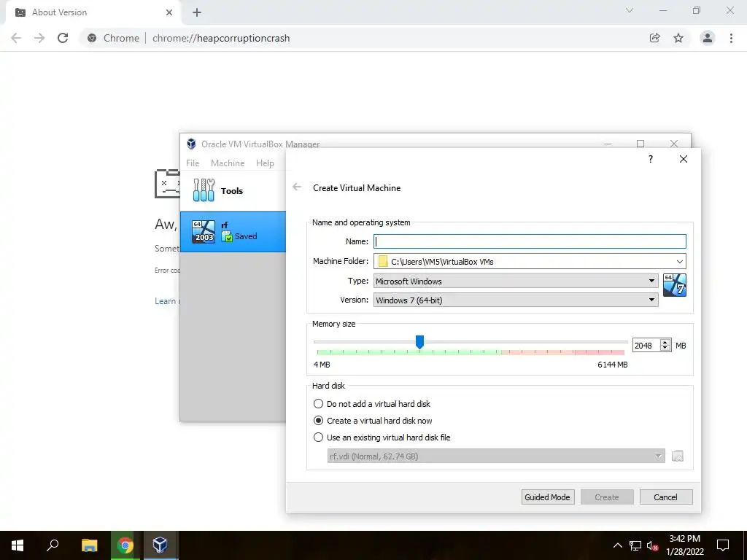
Task: Decrease memory size with down arrow
Action: coord(665,349)
